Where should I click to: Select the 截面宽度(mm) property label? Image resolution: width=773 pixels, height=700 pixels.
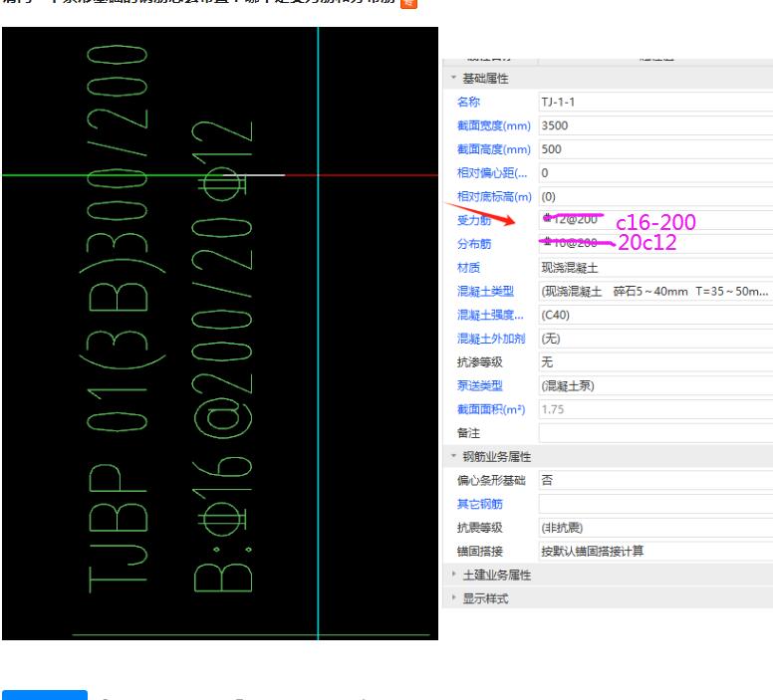(x=493, y=125)
